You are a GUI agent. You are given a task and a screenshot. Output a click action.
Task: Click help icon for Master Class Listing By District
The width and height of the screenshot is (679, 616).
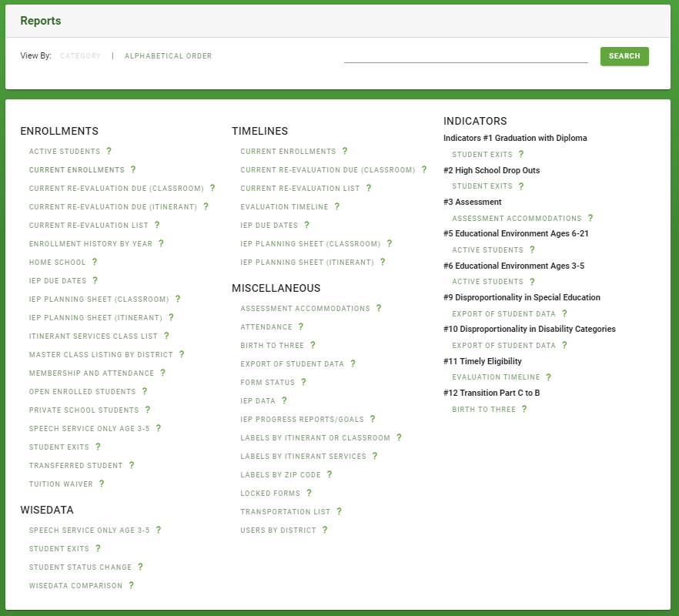click(x=182, y=354)
